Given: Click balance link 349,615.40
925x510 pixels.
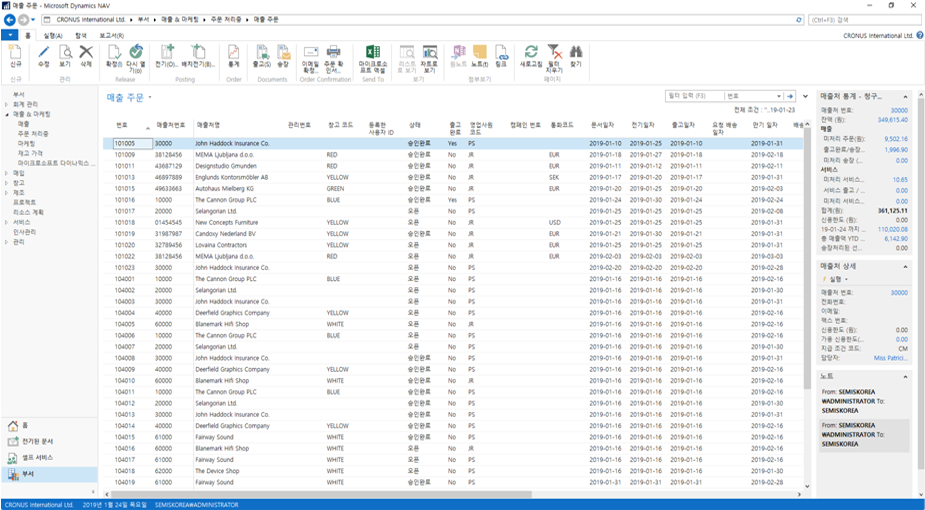Looking at the screenshot, I should (893, 120).
